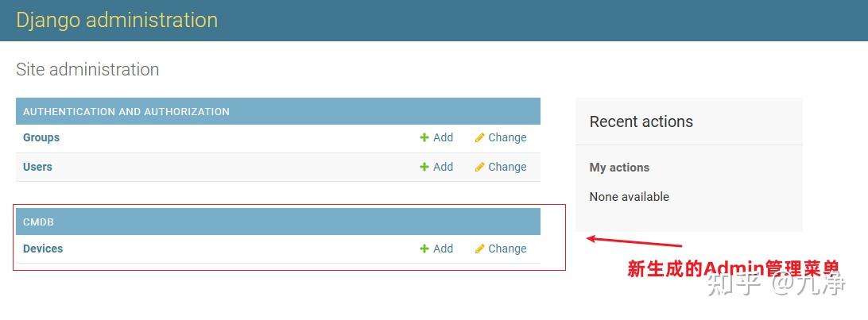
Task: Click the None available text
Action: 629,197
